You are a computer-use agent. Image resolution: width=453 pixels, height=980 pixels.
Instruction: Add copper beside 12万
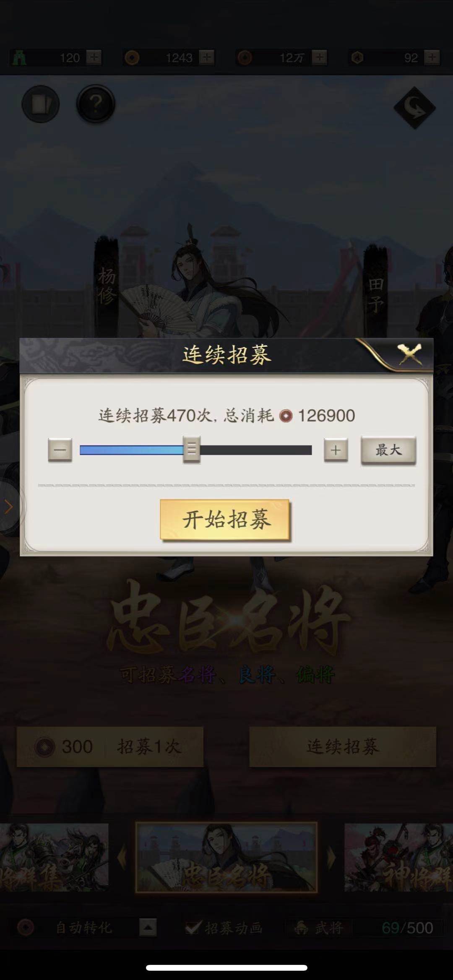tap(320, 57)
